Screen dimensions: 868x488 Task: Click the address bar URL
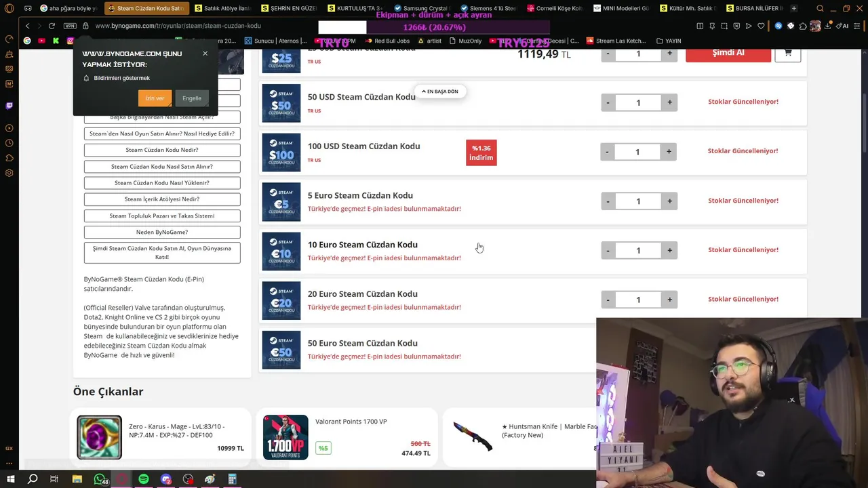click(x=178, y=26)
